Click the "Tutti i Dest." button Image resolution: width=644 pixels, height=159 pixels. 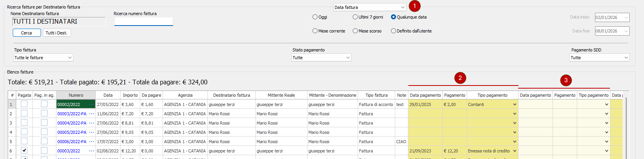(56, 33)
